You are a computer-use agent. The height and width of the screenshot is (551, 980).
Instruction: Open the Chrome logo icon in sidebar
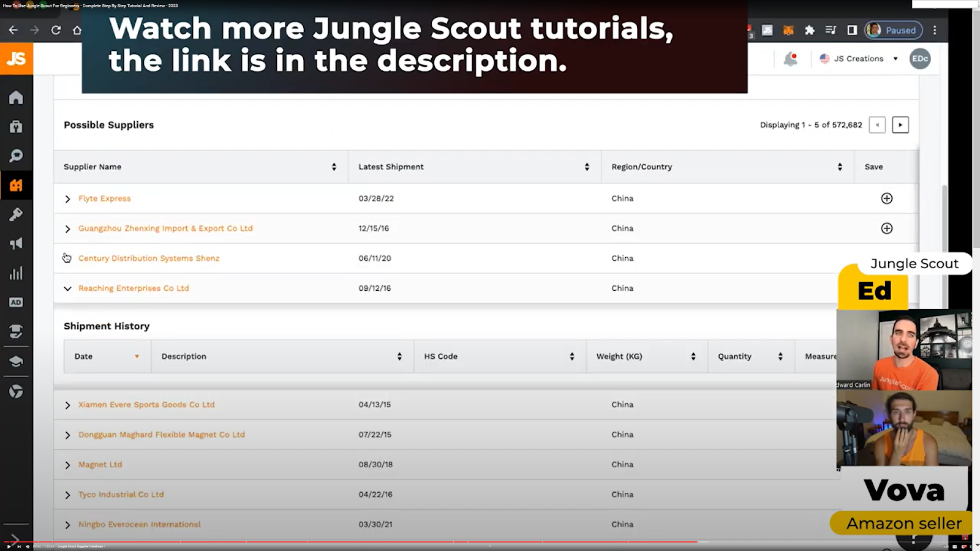coord(16,391)
